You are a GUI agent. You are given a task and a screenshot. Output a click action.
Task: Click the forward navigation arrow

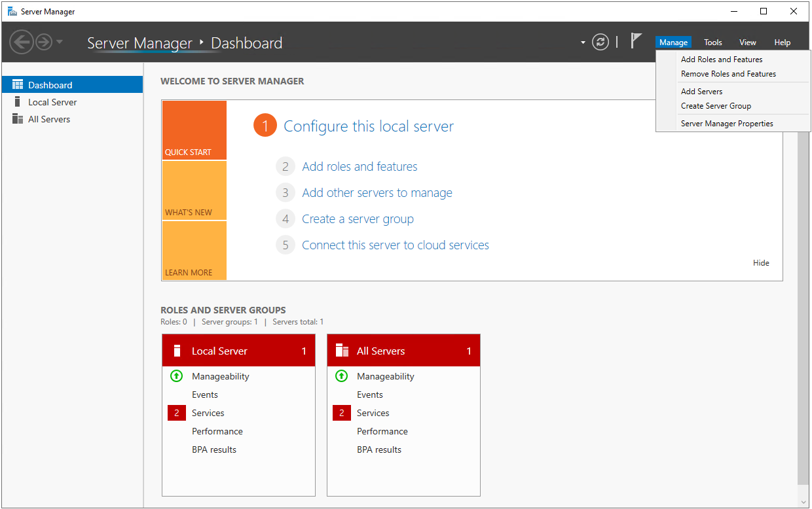44,43
